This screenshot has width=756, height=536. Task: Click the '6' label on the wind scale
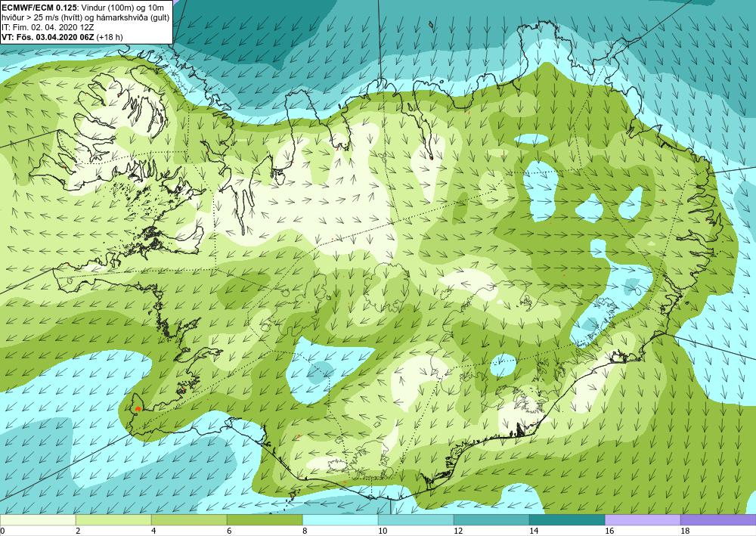230,531
